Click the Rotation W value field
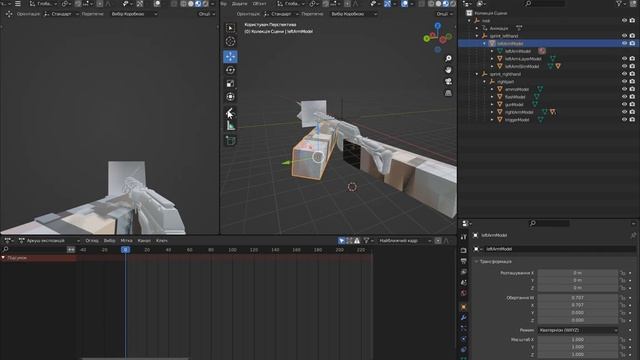640x360 pixels. point(578,298)
